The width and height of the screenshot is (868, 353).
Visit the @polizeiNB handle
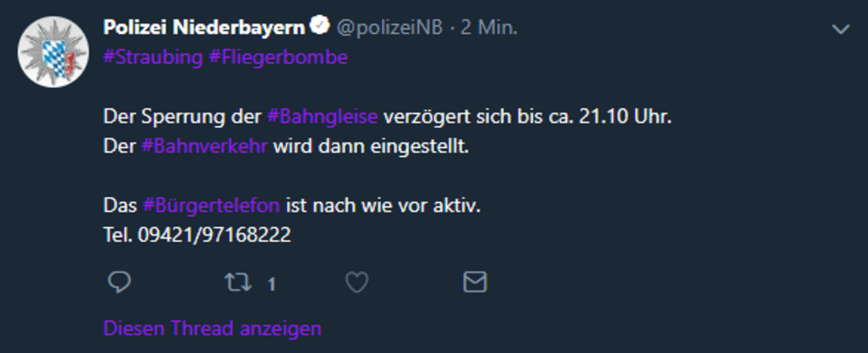coord(389,27)
